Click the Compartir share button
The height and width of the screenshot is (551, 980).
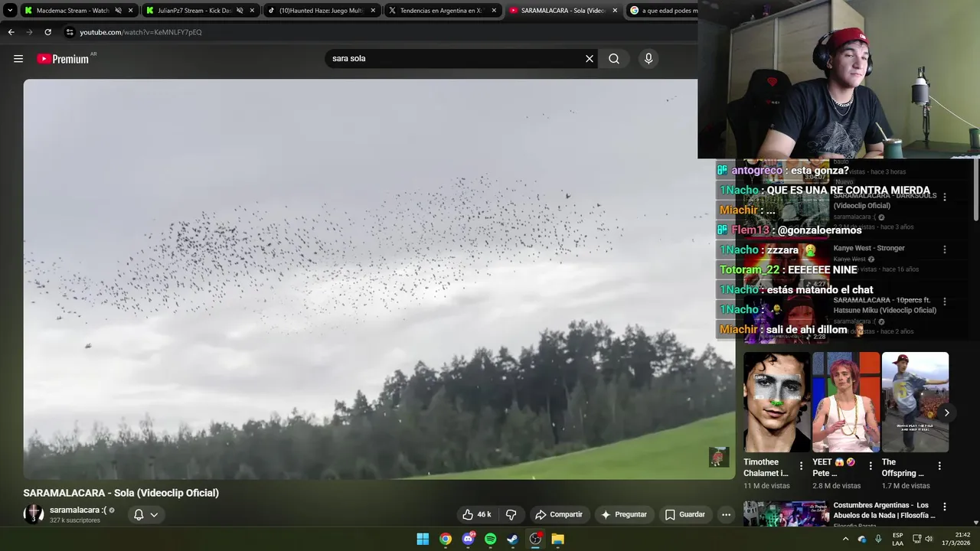click(559, 514)
